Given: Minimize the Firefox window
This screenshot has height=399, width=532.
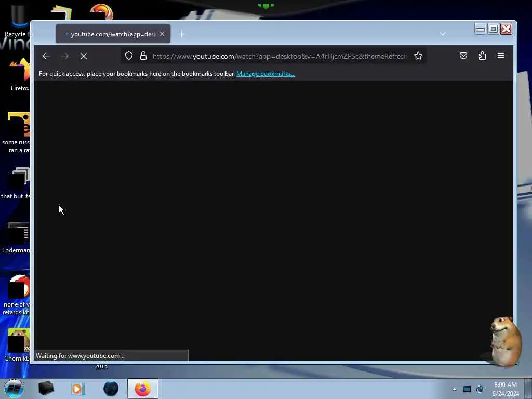Looking at the screenshot, I should 480,29.
